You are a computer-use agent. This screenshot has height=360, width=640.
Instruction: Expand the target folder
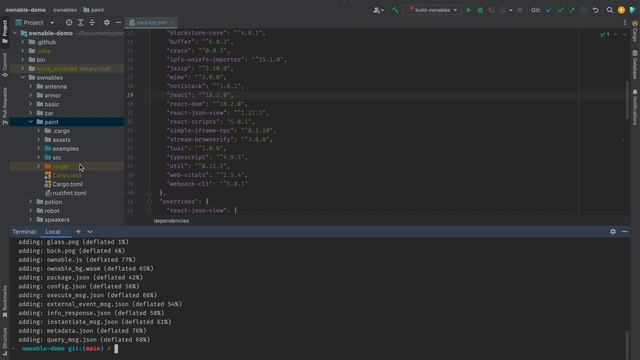[x=39, y=166]
